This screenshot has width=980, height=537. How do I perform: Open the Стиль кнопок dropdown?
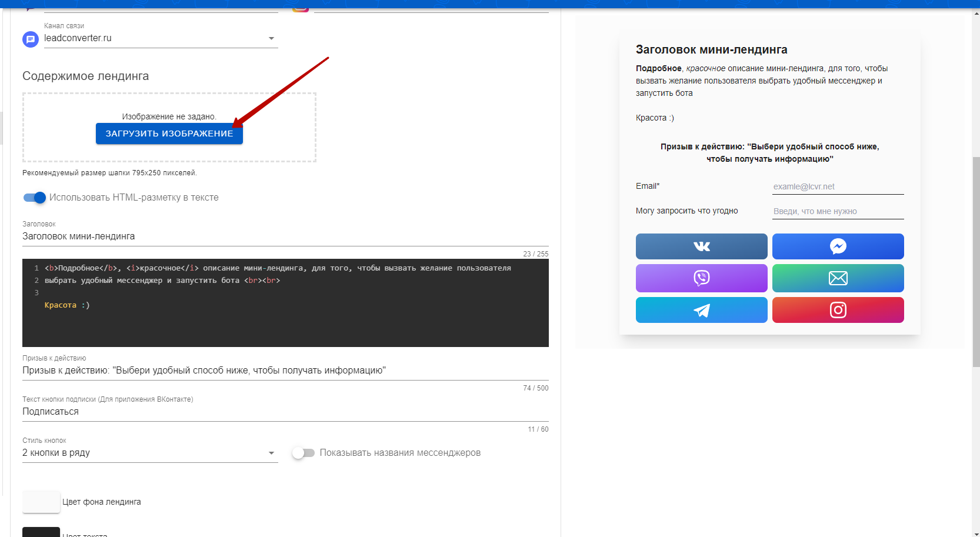(150, 453)
